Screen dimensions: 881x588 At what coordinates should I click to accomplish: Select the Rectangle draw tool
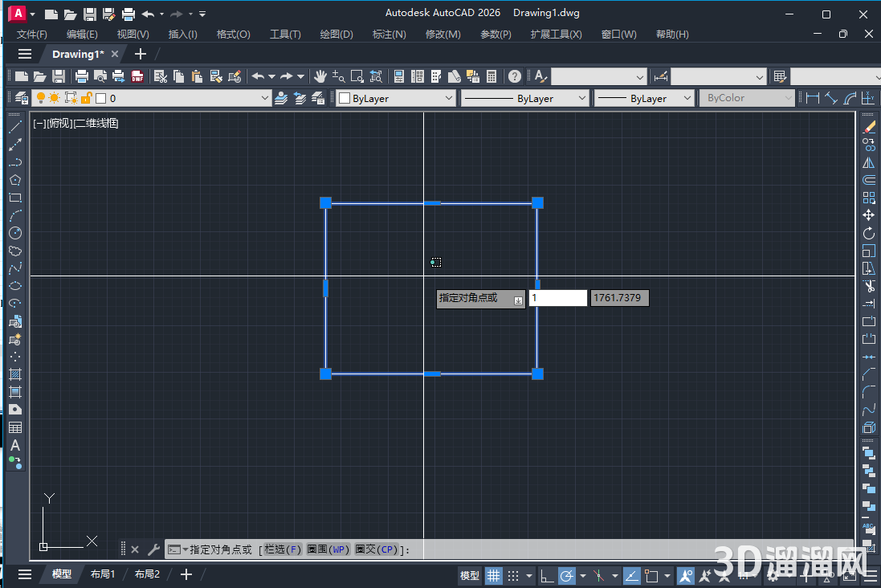[15, 198]
